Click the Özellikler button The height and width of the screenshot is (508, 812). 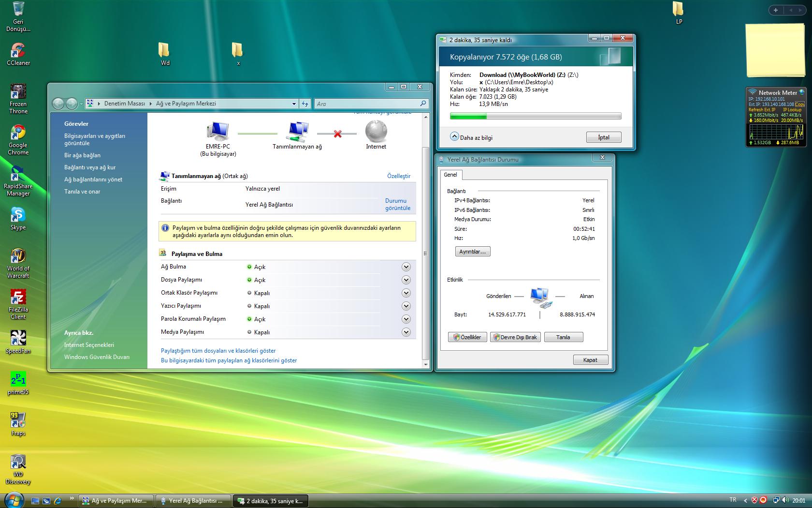coord(467,337)
